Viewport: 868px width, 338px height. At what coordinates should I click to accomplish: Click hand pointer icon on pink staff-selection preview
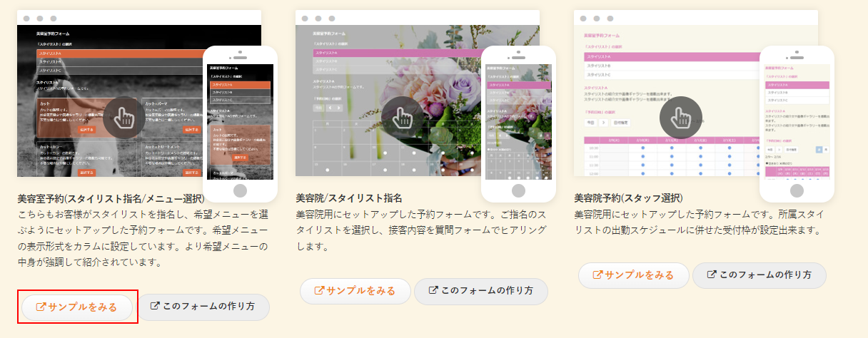click(x=681, y=117)
